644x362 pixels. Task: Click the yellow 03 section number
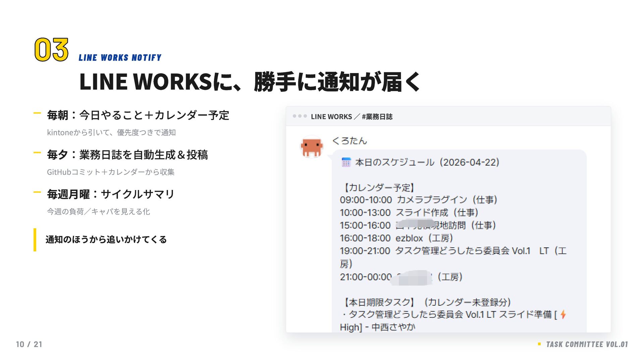52,50
